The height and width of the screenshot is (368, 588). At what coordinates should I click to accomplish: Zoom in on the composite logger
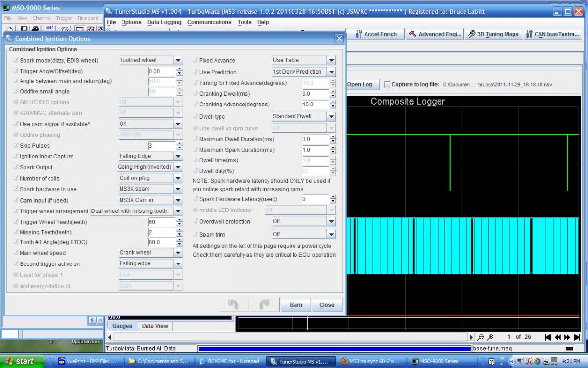490,337
